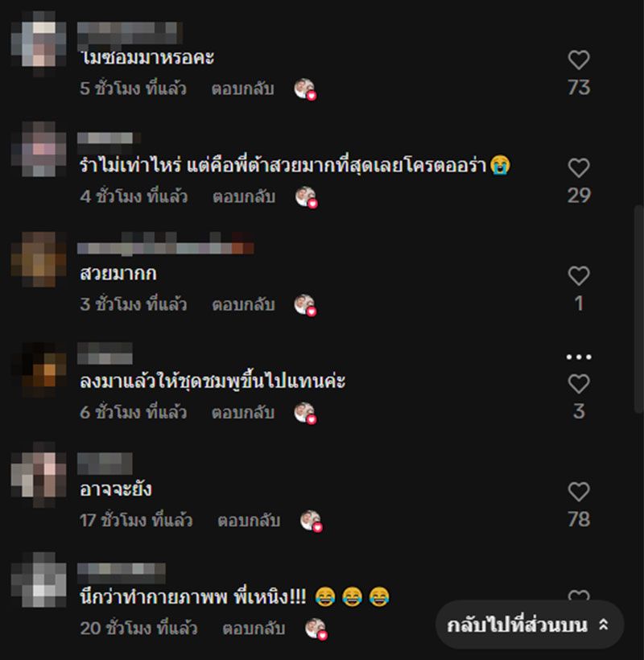Image resolution: width=644 pixels, height=660 pixels.
Task: Reply to the 3 ชั่วโมง ที่แล้ว comment
Action: pyautogui.click(x=243, y=304)
